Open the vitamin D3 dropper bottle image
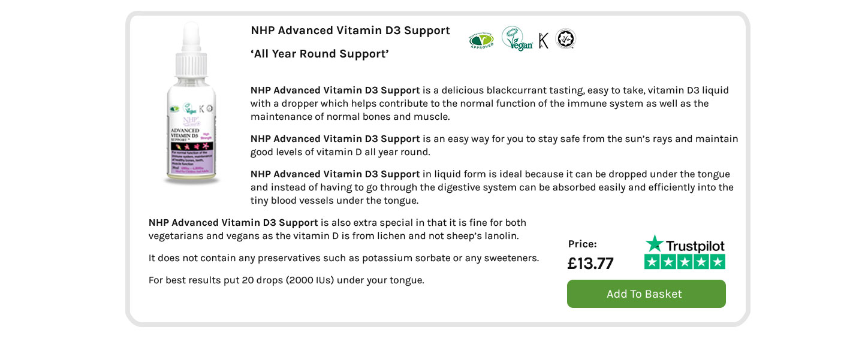 point(191,104)
